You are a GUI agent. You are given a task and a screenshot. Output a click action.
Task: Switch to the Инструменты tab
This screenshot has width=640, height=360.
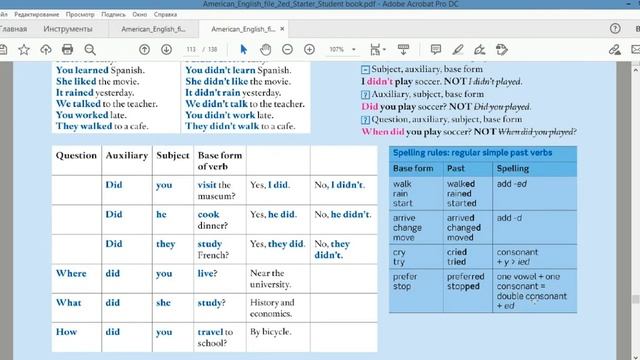pyautogui.click(x=68, y=29)
